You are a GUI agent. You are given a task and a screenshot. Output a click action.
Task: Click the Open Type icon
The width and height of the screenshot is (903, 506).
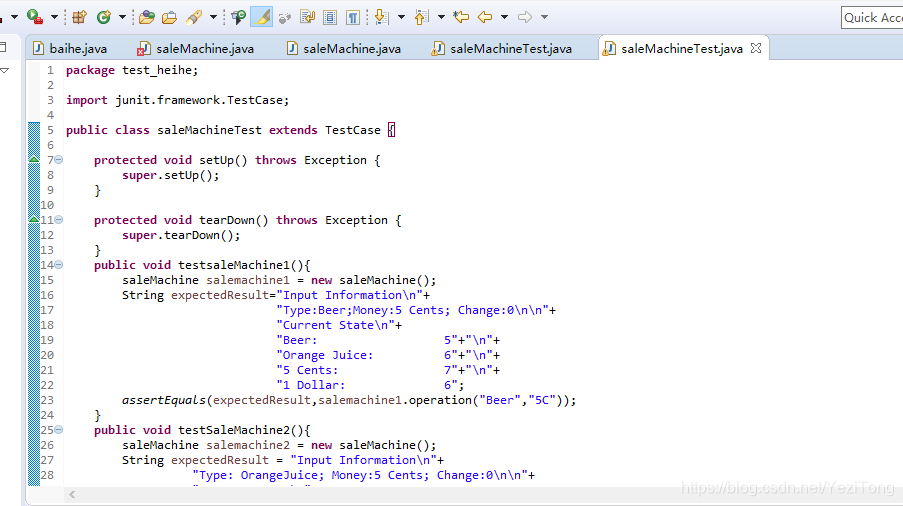click(x=147, y=17)
